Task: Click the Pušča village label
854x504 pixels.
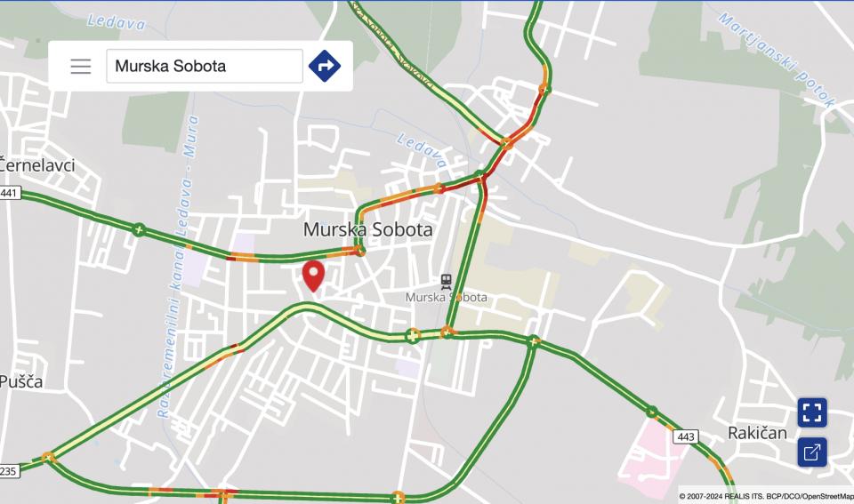Action: 20,381
